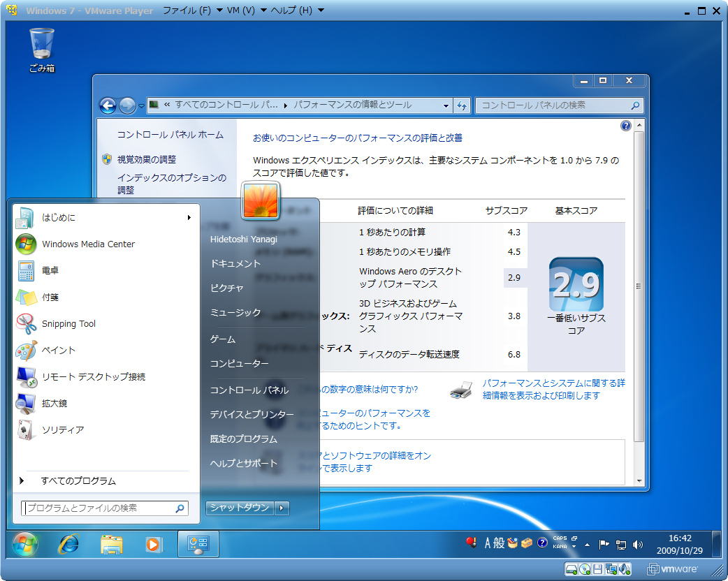Screen dimensions: 728x581
Task: Open the ごみ箱 (Recycle Bin) on the desktop
Action: point(42,42)
